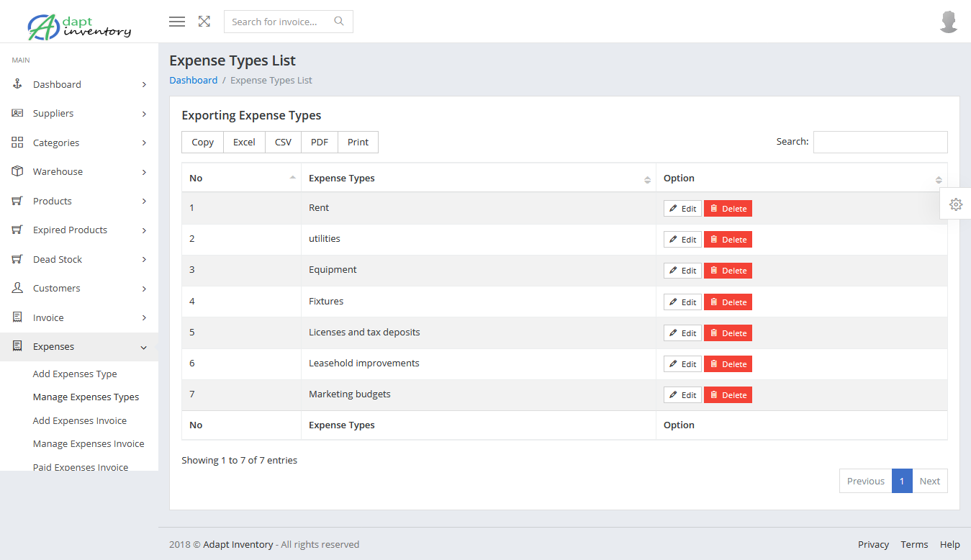Click the hamburger menu icon
The width and height of the screenshot is (971, 560).
click(x=177, y=22)
